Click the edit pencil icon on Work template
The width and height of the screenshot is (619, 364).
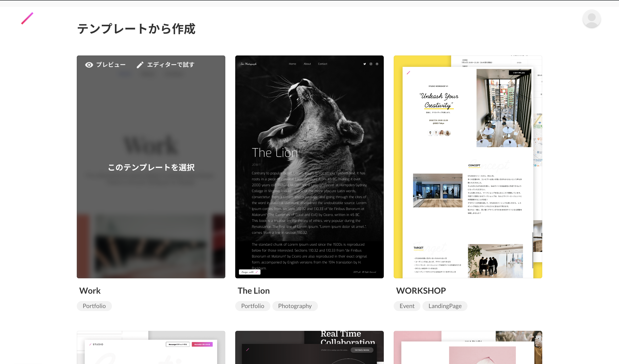pyautogui.click(x=140, y=64)
